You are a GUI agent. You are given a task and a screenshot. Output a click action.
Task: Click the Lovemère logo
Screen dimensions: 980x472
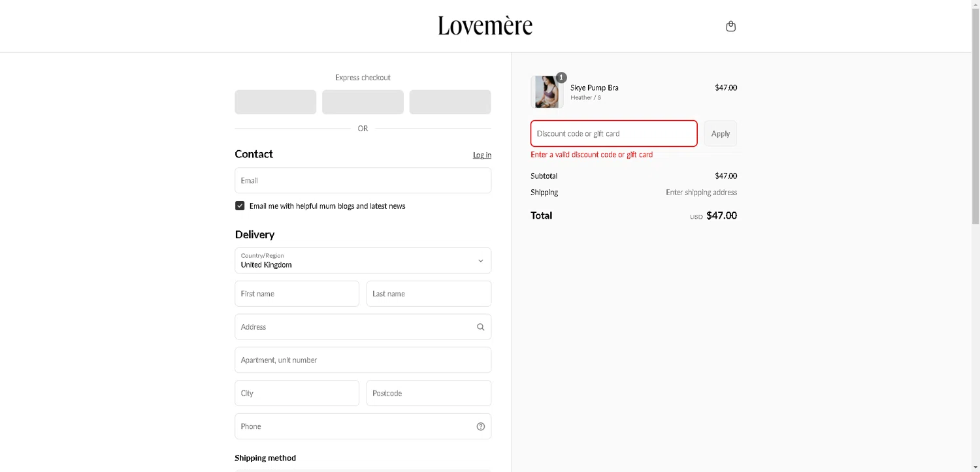pyautogui.click(x=485, y=25)
